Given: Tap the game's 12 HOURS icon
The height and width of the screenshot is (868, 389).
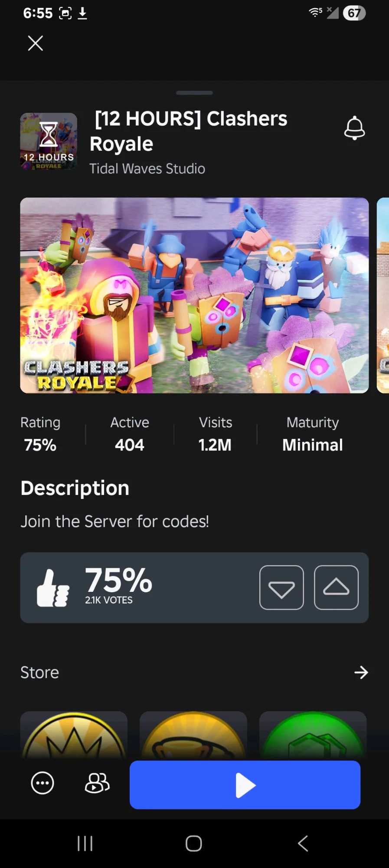Looking at the screenshot, I should 49,141.
